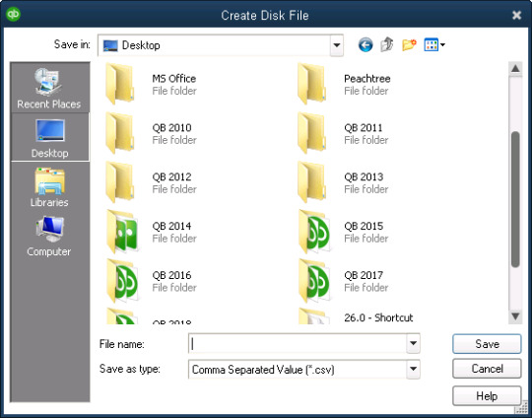Screen dimensions: 532x418
Task: Click the "26.0 - Shortcut" item name
Action: pos(378,317)
